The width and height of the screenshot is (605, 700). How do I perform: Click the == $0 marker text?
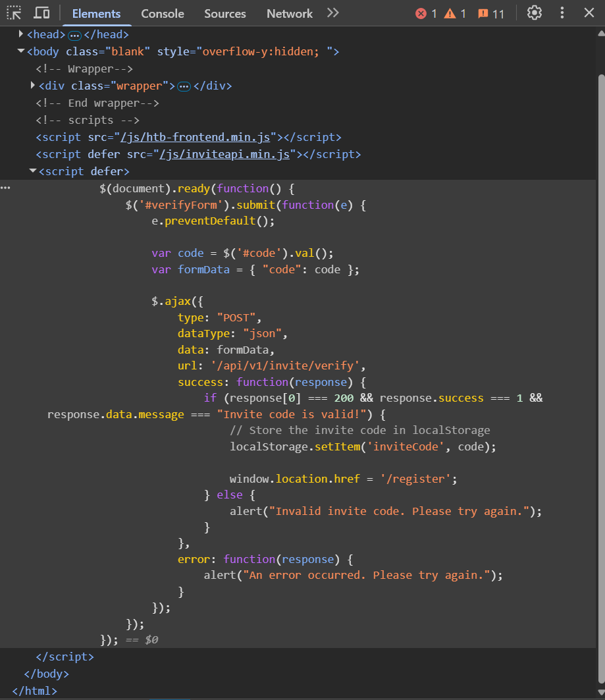click(142, 639)
